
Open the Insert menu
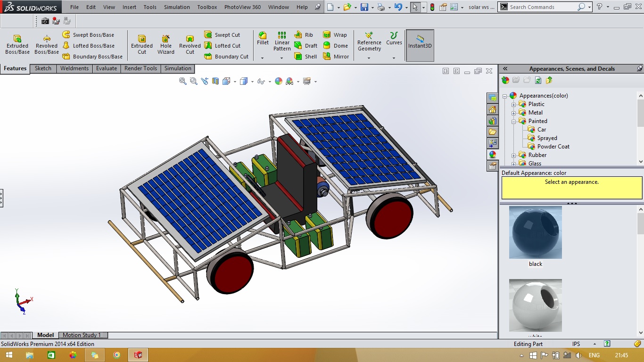pyautogui.click(x=129, y=7)
